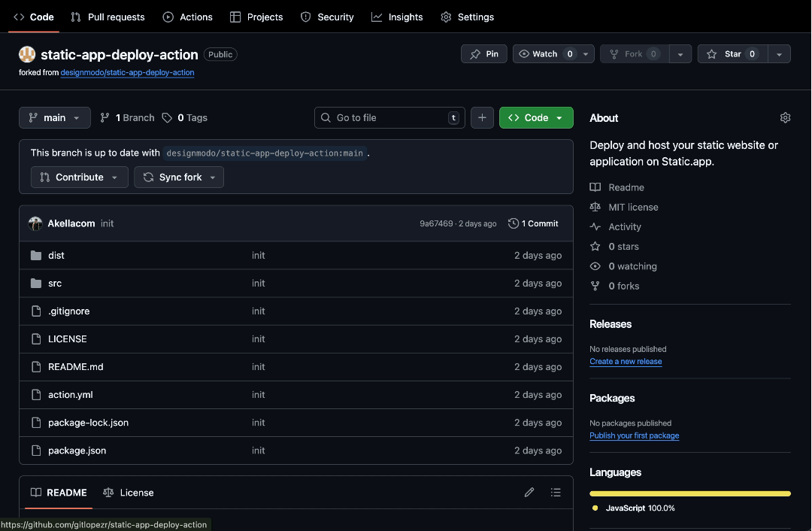Click the commit history clock icon

coord(514,223)
